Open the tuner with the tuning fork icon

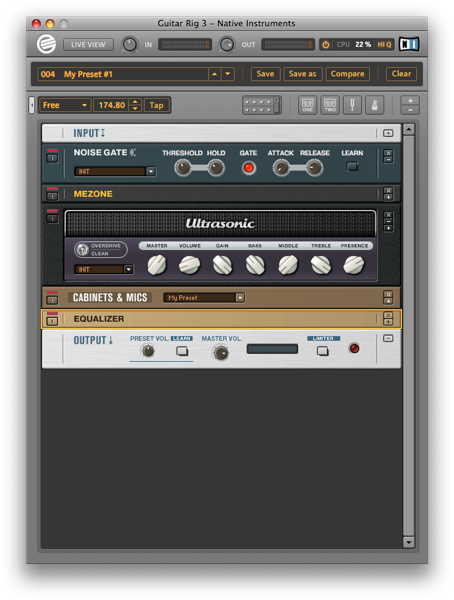pyautogui.click(x=352, y=105)
